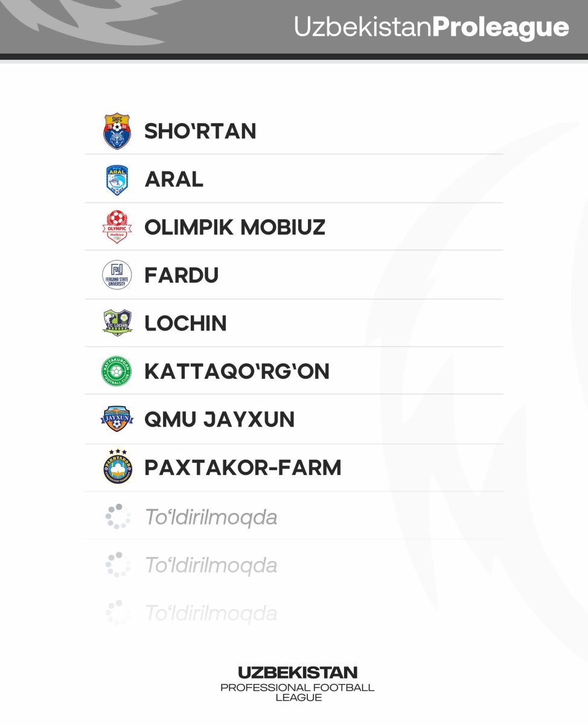Select the Olimpik Mobiuz red crest
This screenshot has width=588, height=725.
[117, 227]
